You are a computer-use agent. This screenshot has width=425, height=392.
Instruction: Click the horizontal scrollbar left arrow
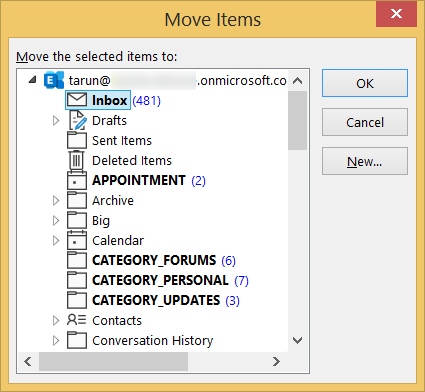coord(28,361)
